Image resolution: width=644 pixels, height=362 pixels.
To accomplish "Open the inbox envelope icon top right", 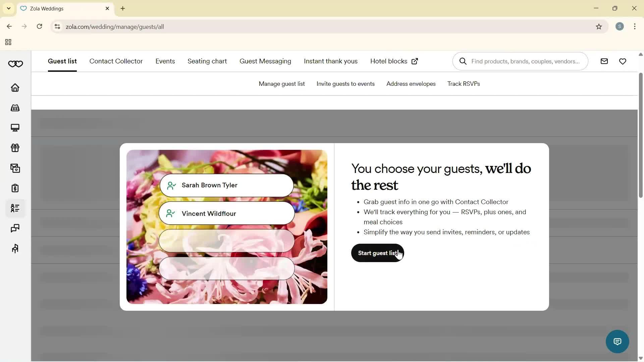I will tap(604, 61).
